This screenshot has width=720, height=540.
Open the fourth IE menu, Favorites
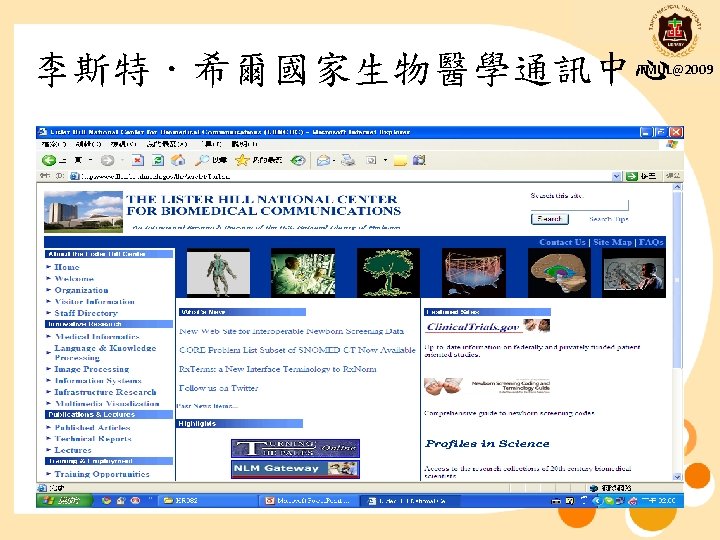[167, 144]
